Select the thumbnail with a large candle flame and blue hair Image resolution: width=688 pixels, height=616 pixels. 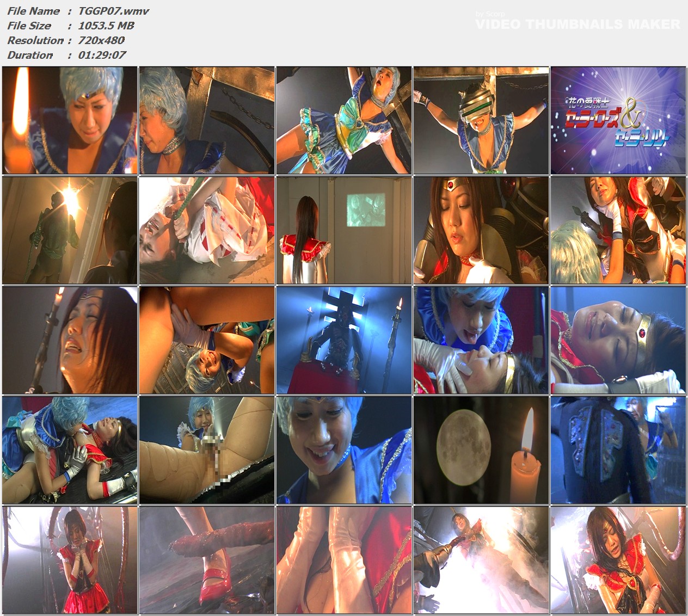click(70, 120)
